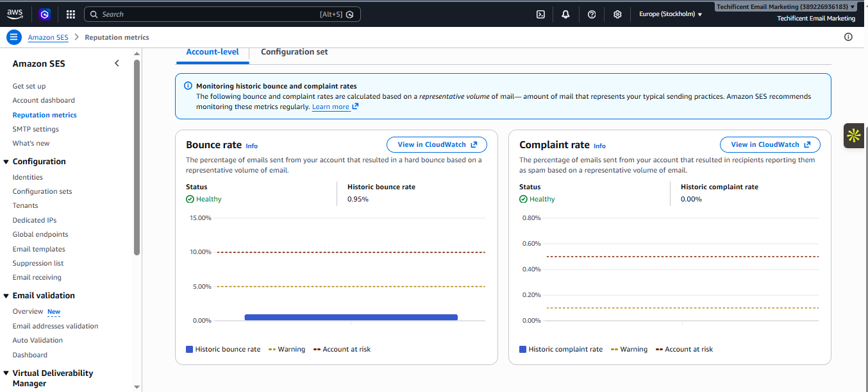868x392 pixels.
Task: Open Complaint rate Info link
Action: [x=599, y=146]
